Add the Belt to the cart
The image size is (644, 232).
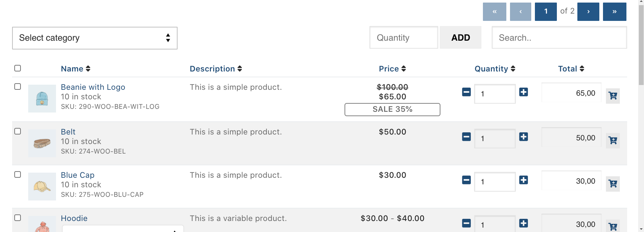pos(613,140)
